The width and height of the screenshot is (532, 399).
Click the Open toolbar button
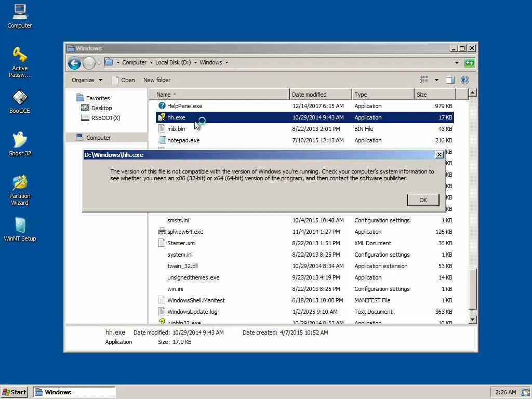124,80
